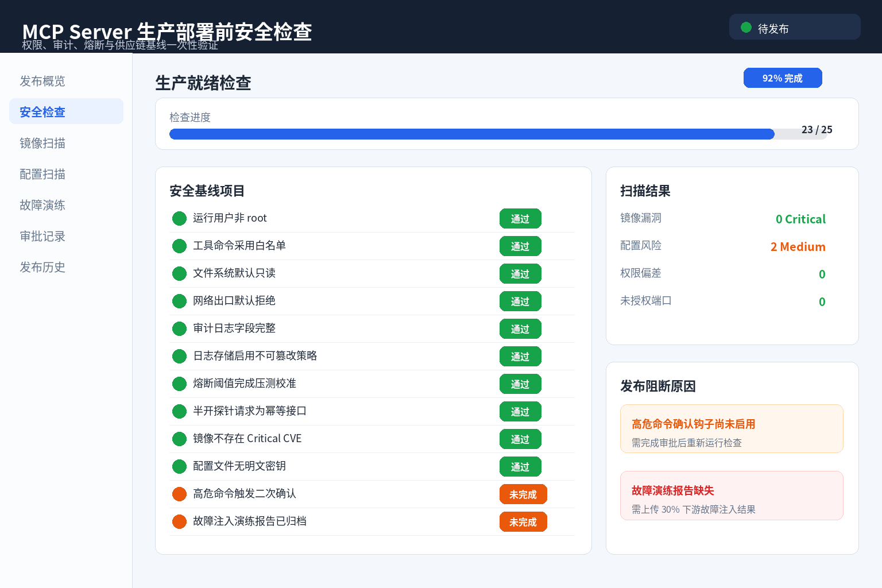Click the 文件系统默认只读 item text
This screenshot has width=882, height=588.
click(x=234, y=273)
